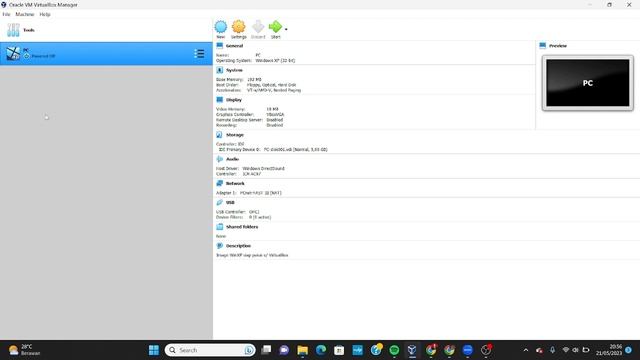Open the Storage section header link

pyautogui.click(x=235, y=135)
